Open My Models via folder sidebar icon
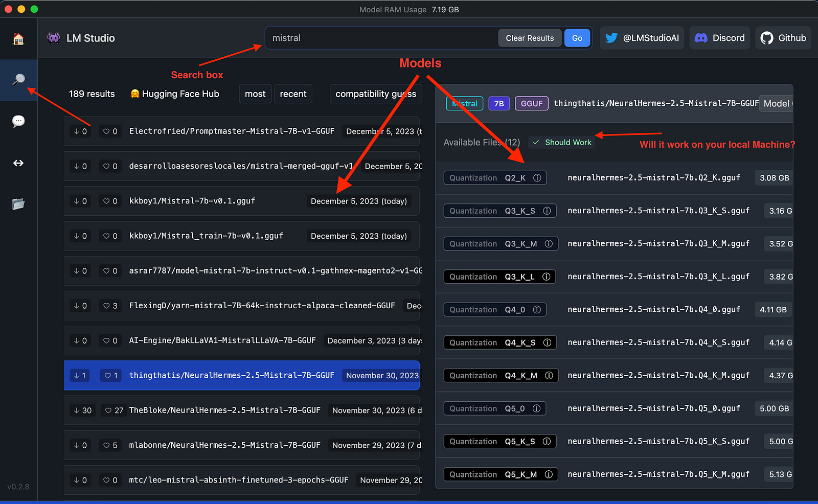818x504 pixels. coord(18,204)
